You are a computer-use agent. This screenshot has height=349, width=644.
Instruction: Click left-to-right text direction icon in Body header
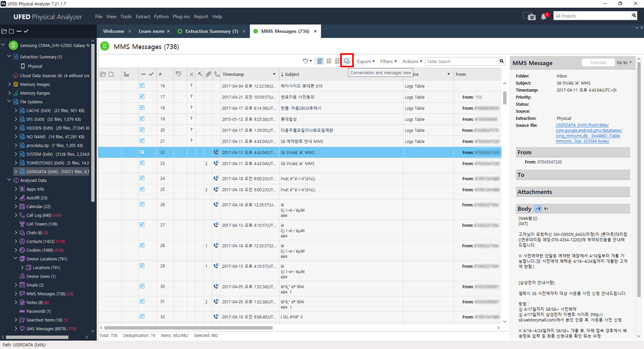[538, 209]
